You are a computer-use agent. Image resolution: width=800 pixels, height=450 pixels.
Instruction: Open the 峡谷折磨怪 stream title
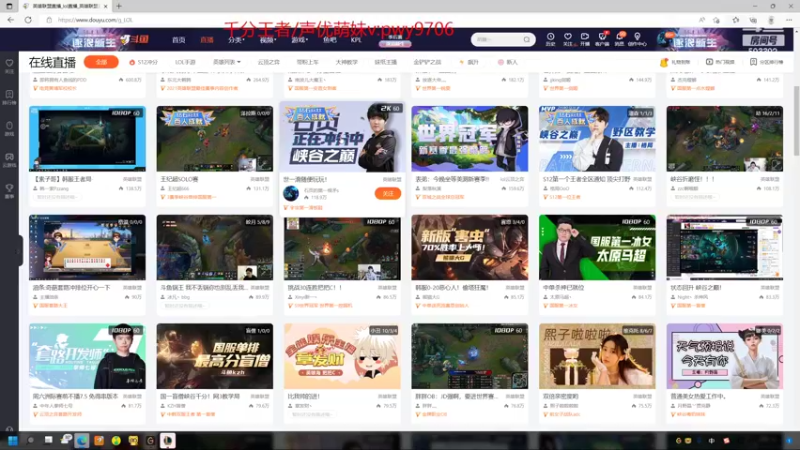point(693,180)
